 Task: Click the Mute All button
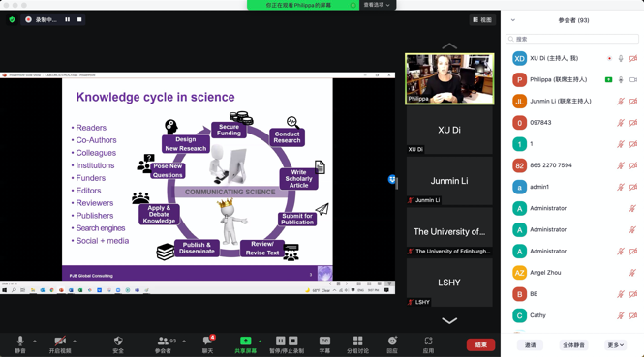tap(573, 345)
